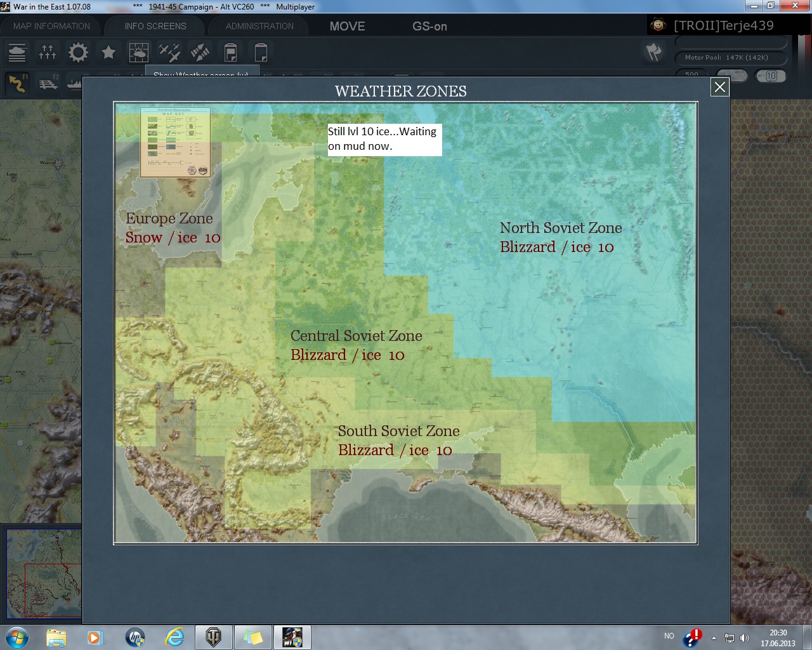
Task: Show hidden tray icons arrow
Action: point(714,638)
